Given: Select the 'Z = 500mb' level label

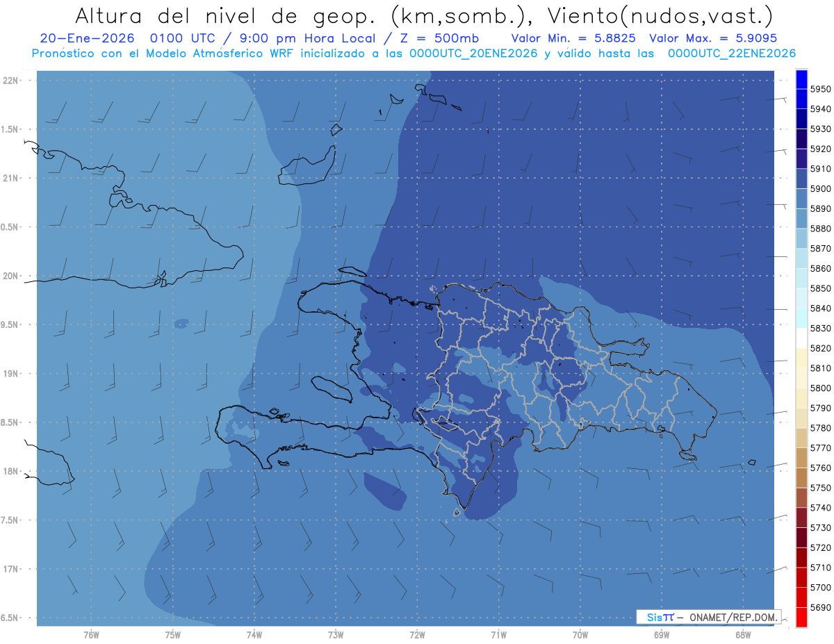Looking at the screenshot, I should point(439,38).
